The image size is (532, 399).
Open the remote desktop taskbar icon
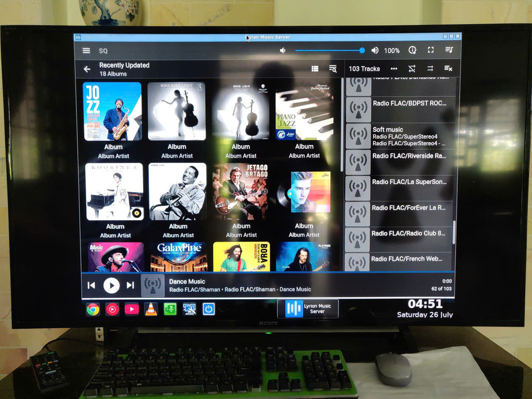coord(189,309)
